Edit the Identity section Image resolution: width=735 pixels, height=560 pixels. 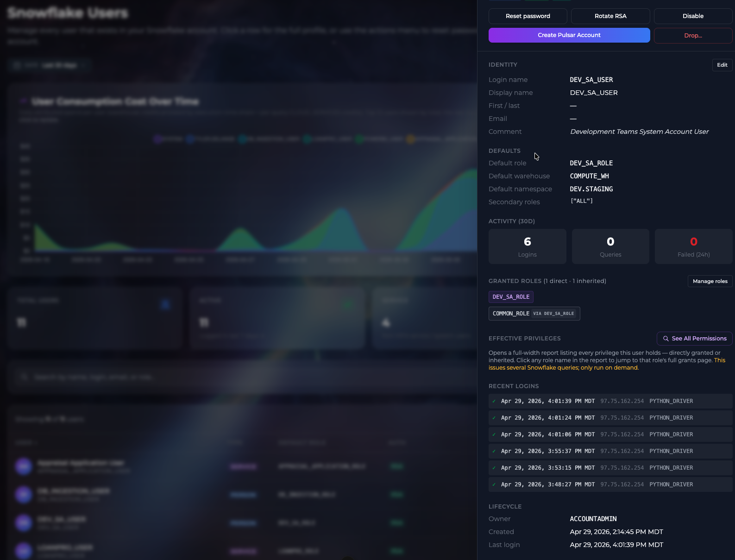pos(722,65)
